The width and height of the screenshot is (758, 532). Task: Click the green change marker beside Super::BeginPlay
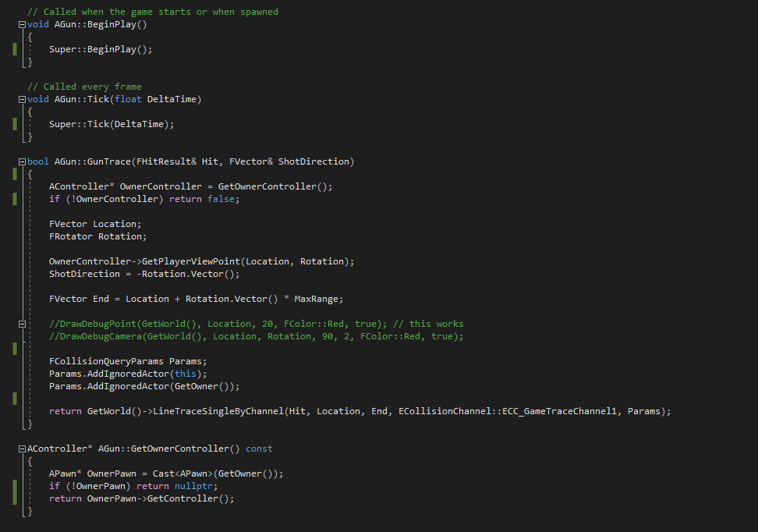pos(15,49)
